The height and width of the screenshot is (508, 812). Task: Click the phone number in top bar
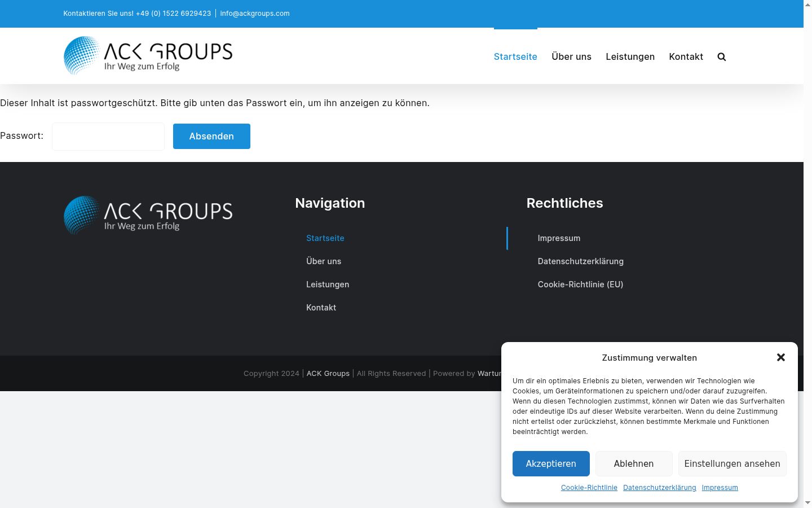coord(173,14)
